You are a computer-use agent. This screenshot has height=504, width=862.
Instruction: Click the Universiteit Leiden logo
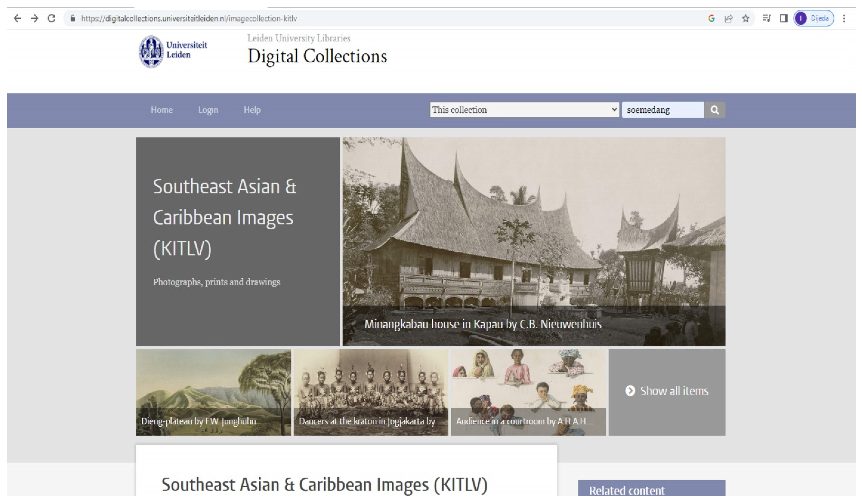click(173, 51)
